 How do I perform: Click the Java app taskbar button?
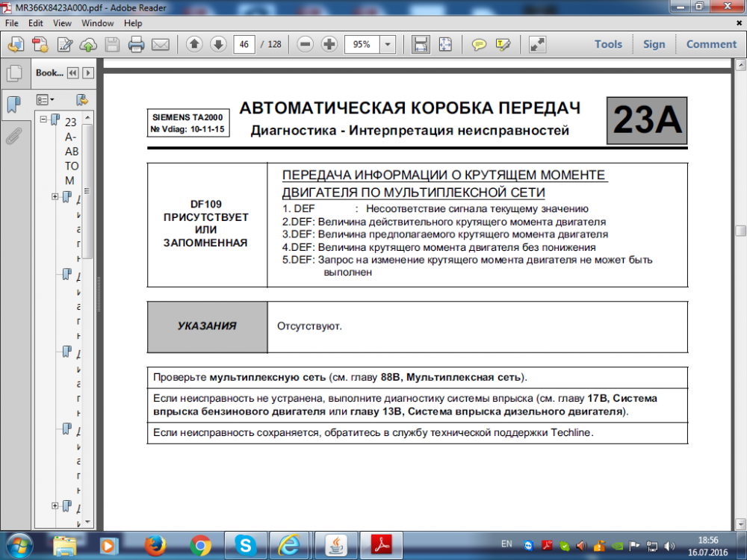tap(336, 546)
